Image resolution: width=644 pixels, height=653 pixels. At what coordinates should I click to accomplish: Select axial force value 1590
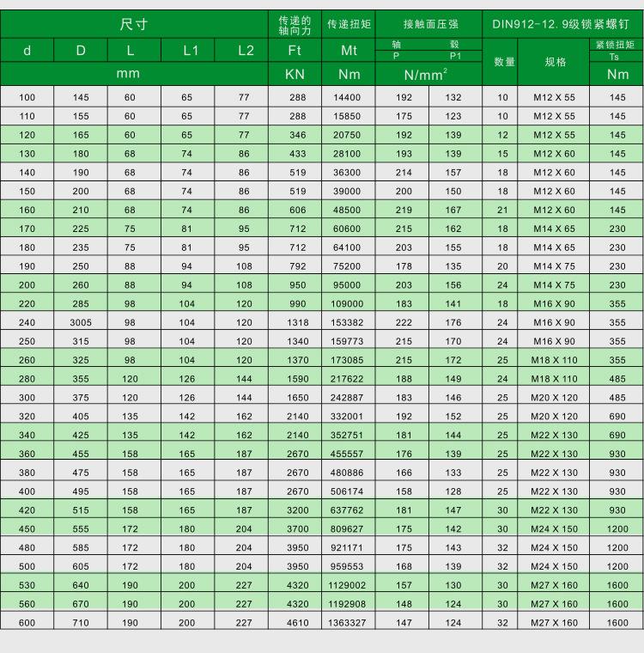coord(298,379)
